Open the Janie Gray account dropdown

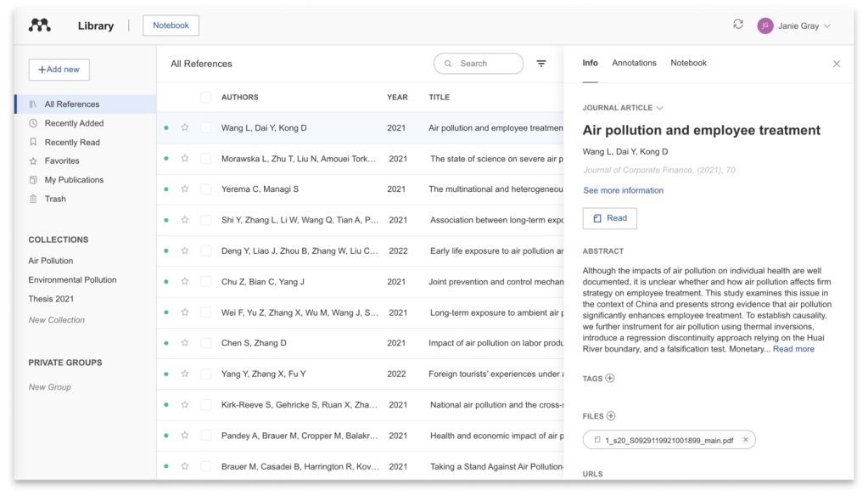794,25
